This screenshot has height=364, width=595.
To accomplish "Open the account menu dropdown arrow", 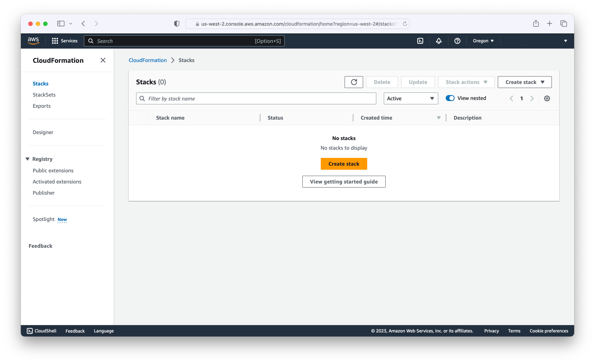I will (566, 41).
